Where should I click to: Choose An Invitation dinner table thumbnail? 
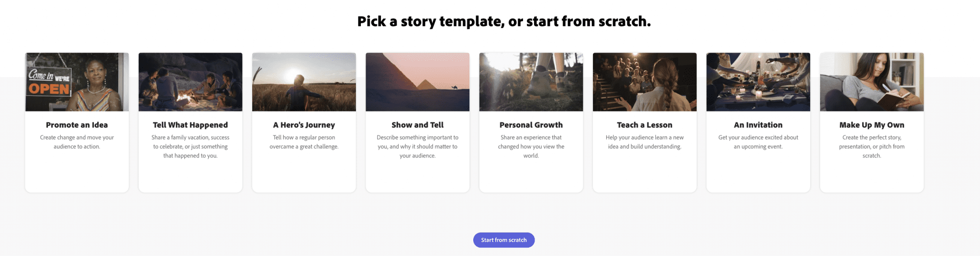[x=758, y=82]
